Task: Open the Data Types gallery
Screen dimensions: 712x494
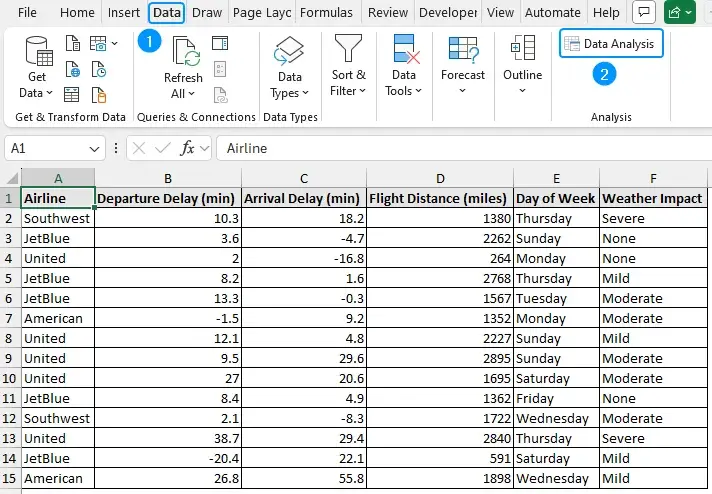Action: pyautogui.click(x=289, y=68)
